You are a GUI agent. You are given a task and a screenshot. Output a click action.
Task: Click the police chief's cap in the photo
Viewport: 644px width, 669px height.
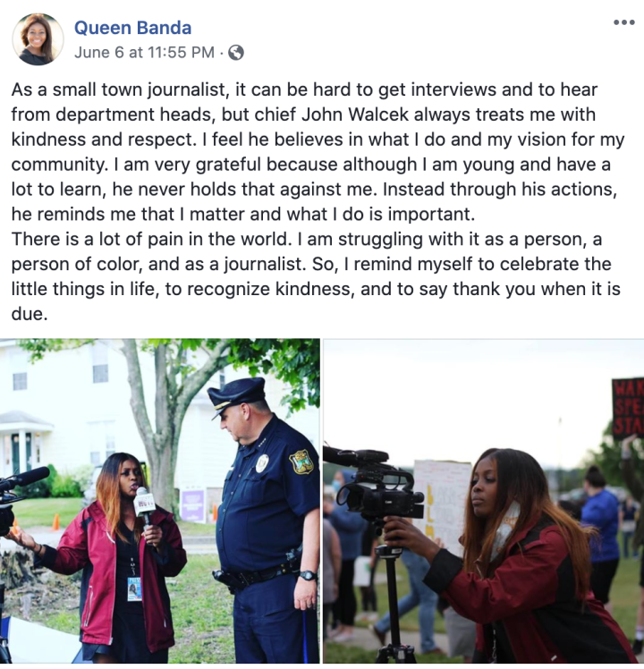pyautogui.click(x=237, y=395)
